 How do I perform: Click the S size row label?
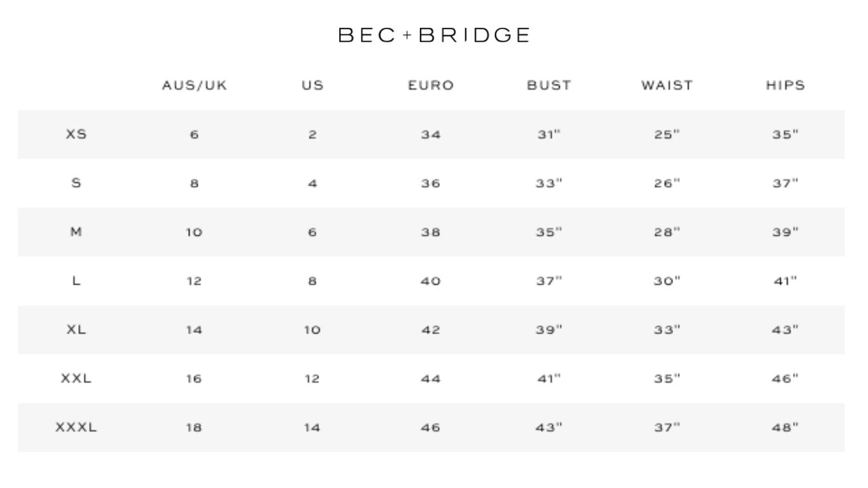point(76,183)
